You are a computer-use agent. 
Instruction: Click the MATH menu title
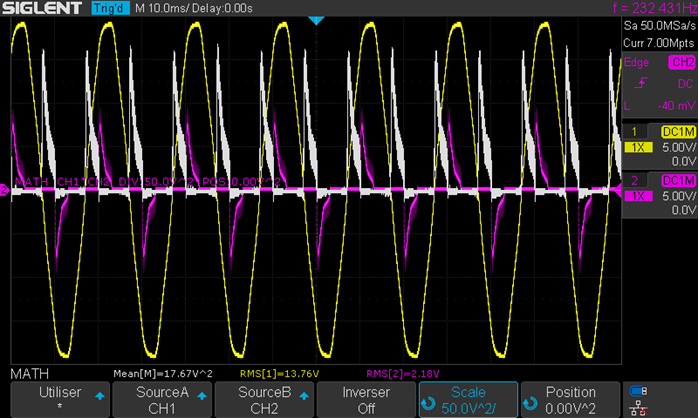point(29,374)
